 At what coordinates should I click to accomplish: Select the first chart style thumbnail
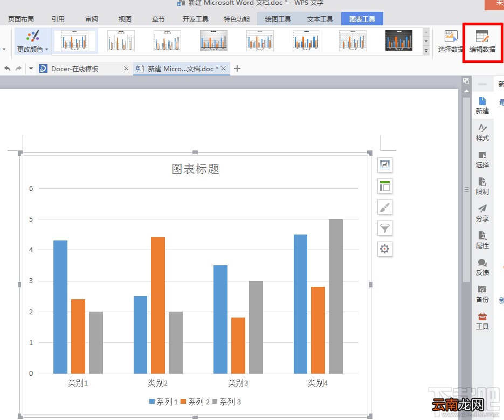point(75,40)
